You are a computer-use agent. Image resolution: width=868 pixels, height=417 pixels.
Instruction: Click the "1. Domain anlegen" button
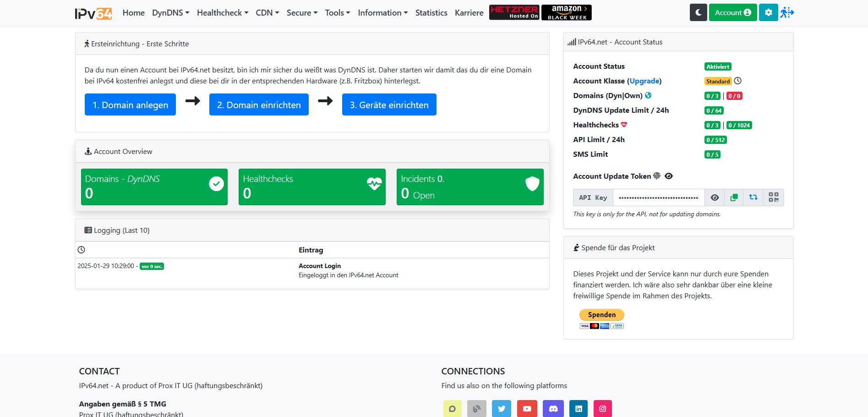coord(130,105)
